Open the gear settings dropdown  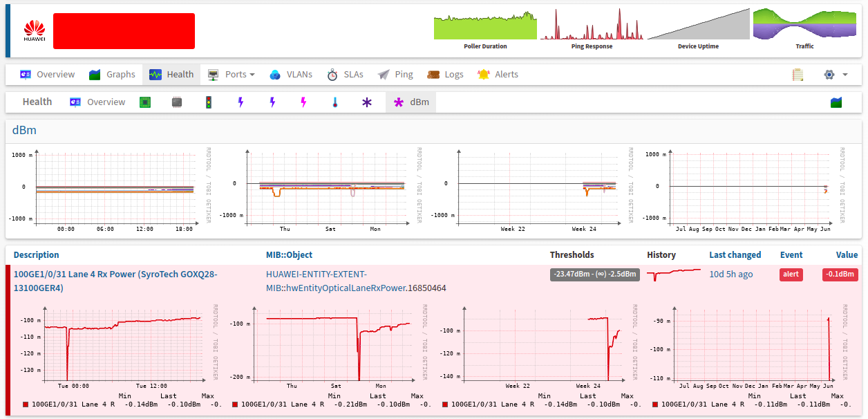[x=836, y=75]
